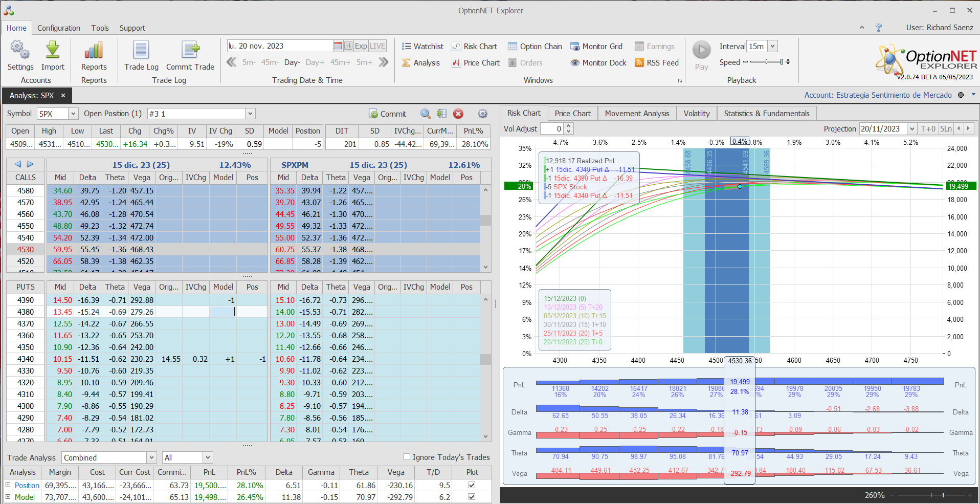Open the Configuration ribbon tab
Image resolution: width=980 pixels, height=504 pixels.
pos(58,28)
